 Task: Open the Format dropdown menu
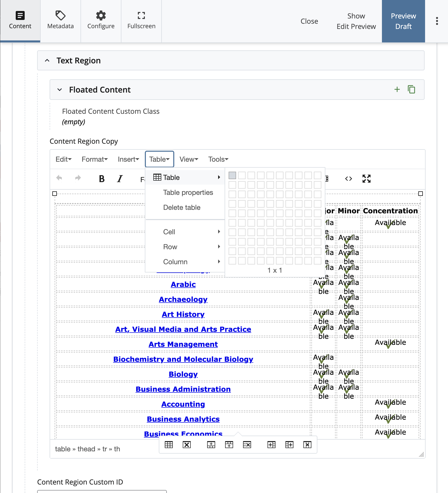(94, 159)
